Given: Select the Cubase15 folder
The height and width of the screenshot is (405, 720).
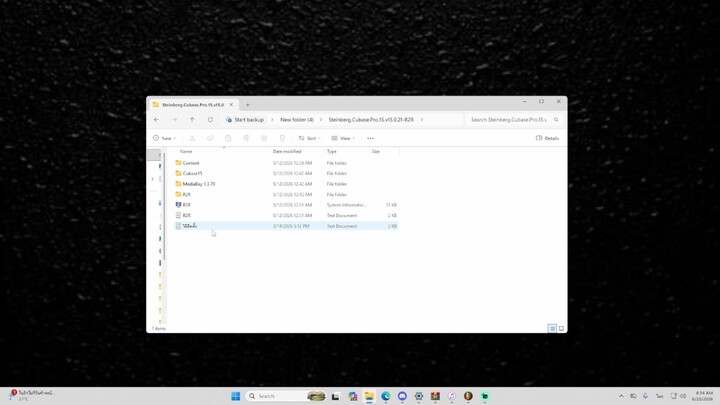Looking at the screenshot, I should (x=286, y=174).
